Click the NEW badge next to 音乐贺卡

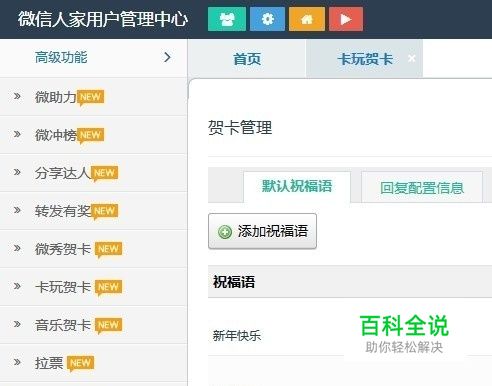(108, 326)
